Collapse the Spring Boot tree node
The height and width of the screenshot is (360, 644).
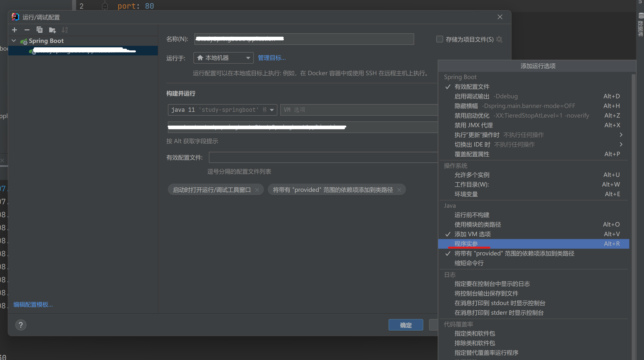pos(14,41)
